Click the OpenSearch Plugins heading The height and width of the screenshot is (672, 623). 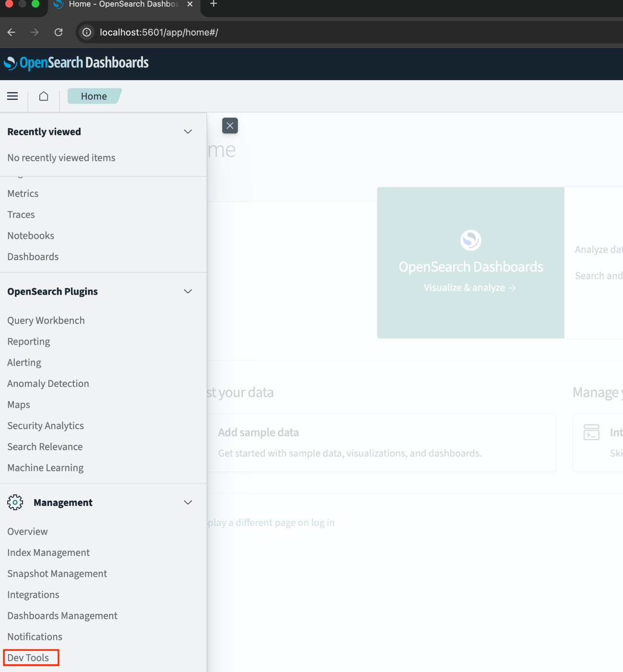click(x=52, y=292)
